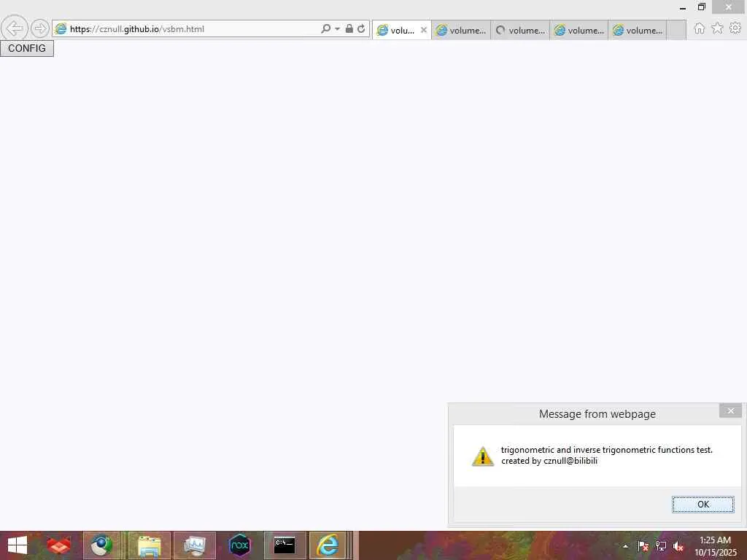Open the red layered app in the taskbar
The width and height of the screenshot is (747, 560).
[59, 545]
